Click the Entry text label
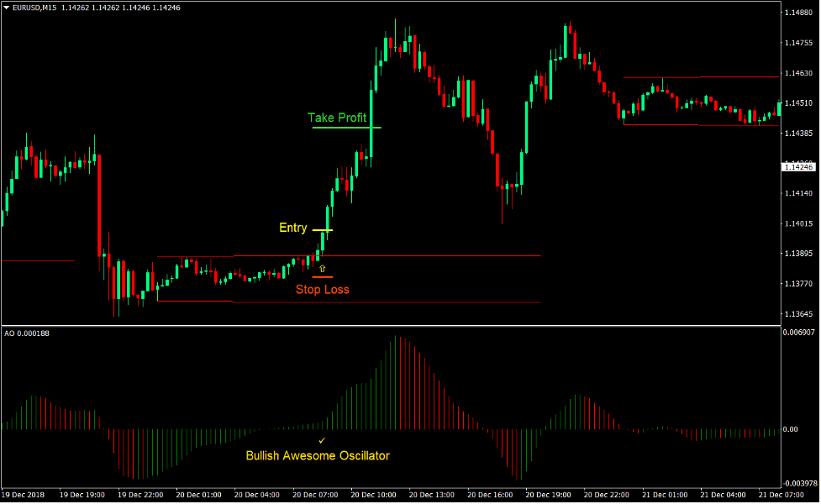 click(x=292, y=228)
